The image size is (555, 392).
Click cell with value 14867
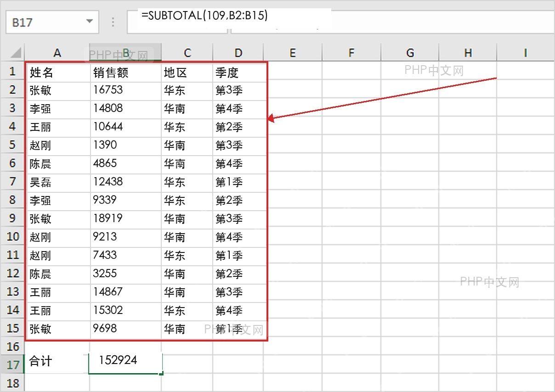[x=126, y=292]
